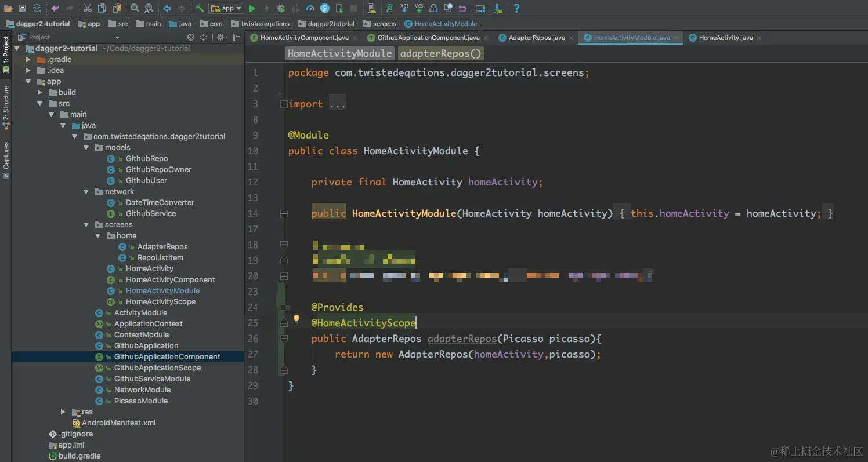Click the Save All floppy disk icon
868x462 pixels.
(x=23, y=8)
